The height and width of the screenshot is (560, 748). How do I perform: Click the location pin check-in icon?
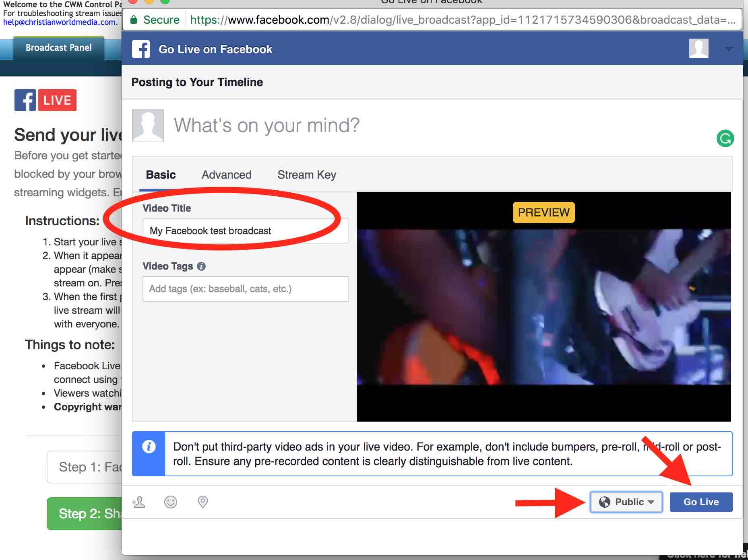(203, 502)
